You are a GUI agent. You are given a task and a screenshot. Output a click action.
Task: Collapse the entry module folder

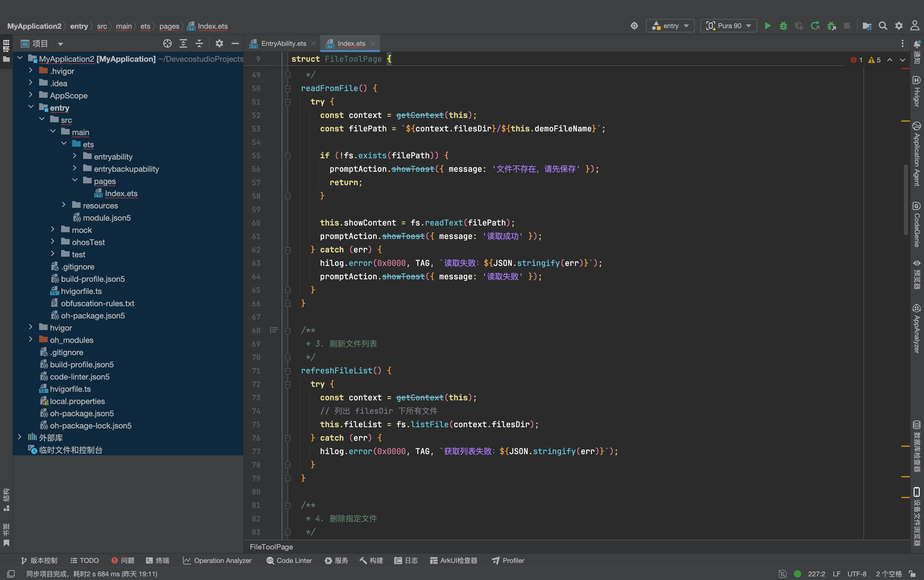pos(31,107)
